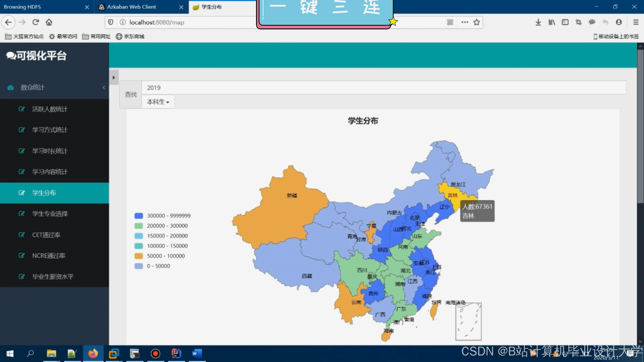Open the CET通过率 sidebar link
Screen dimensions: 644x362
pos(46,235)
